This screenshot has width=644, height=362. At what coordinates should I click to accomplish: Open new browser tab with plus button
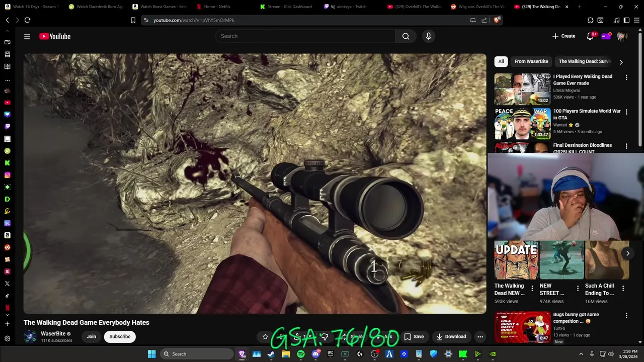(x=579, y=7)
